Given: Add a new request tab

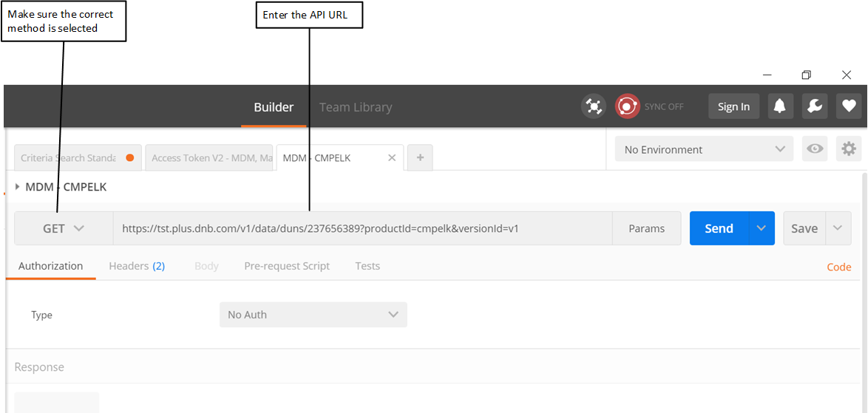Looking at the screenshot, I should pos(420,157).
